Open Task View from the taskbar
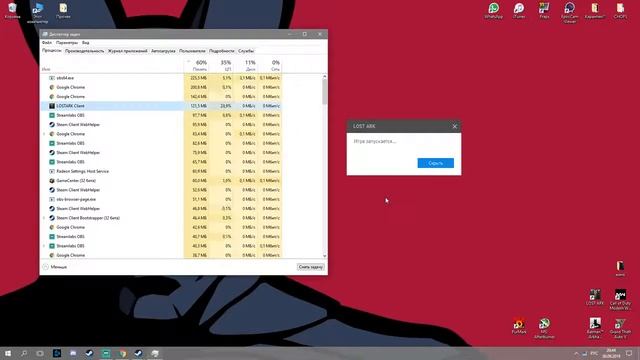The height and width of the screenshot is (360, 640). tap(40, 353)
